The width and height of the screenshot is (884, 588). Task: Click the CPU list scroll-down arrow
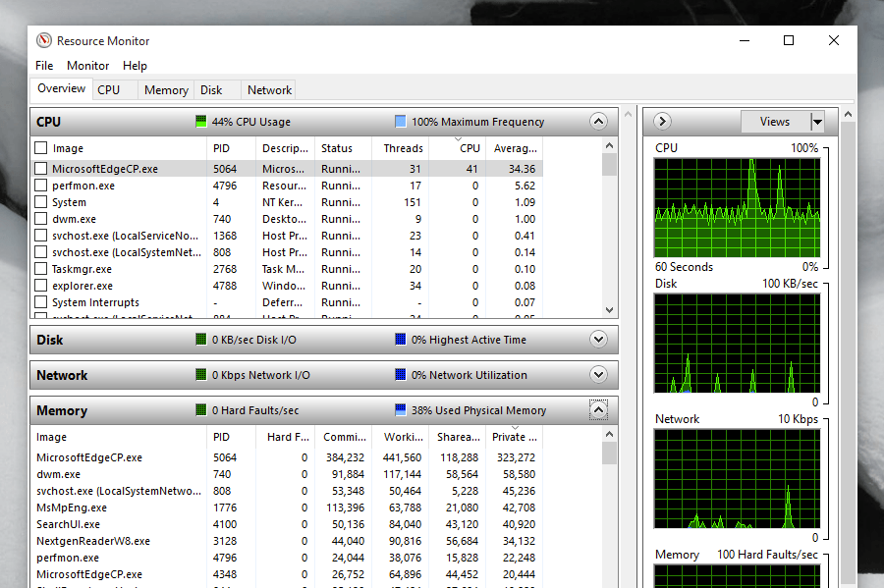pos(609,310)
